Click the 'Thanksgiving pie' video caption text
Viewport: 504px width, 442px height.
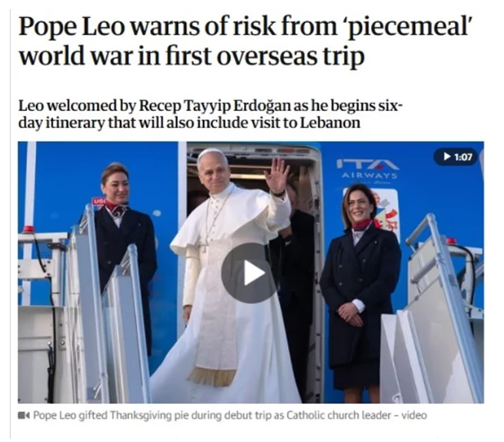pyautogui.click(x=230, y=415)
